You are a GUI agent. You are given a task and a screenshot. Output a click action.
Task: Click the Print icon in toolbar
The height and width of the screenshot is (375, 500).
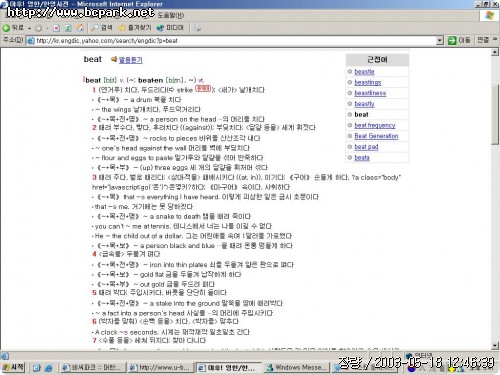[x=198, y=28]
